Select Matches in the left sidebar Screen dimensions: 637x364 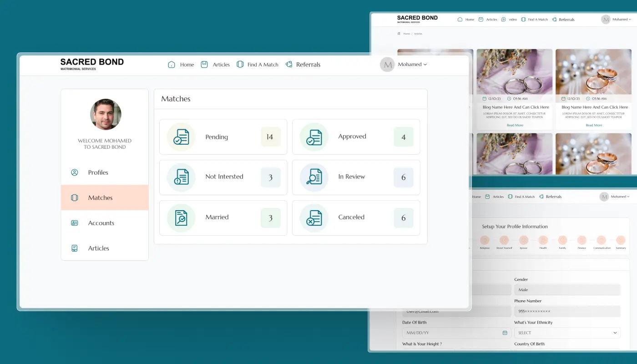pyautogui.click(x=105, y=197)
